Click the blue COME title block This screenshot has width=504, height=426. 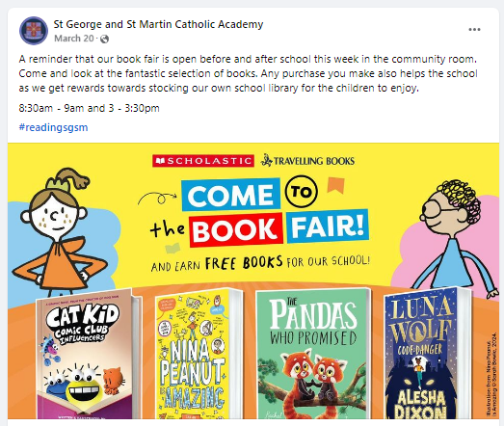point(230,195)
